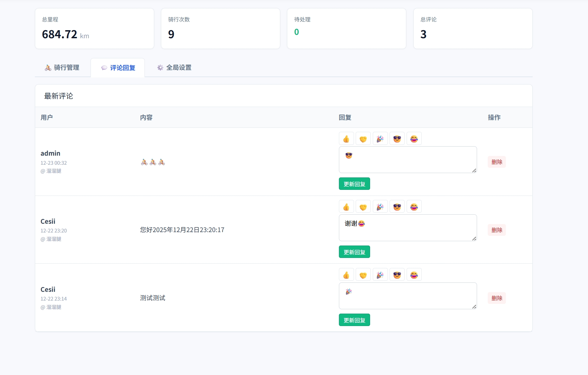Viewport: 588px width, 375px height.
Task: Add laughing emoji to the 23:20 Cesii reply
Action: 414,207
